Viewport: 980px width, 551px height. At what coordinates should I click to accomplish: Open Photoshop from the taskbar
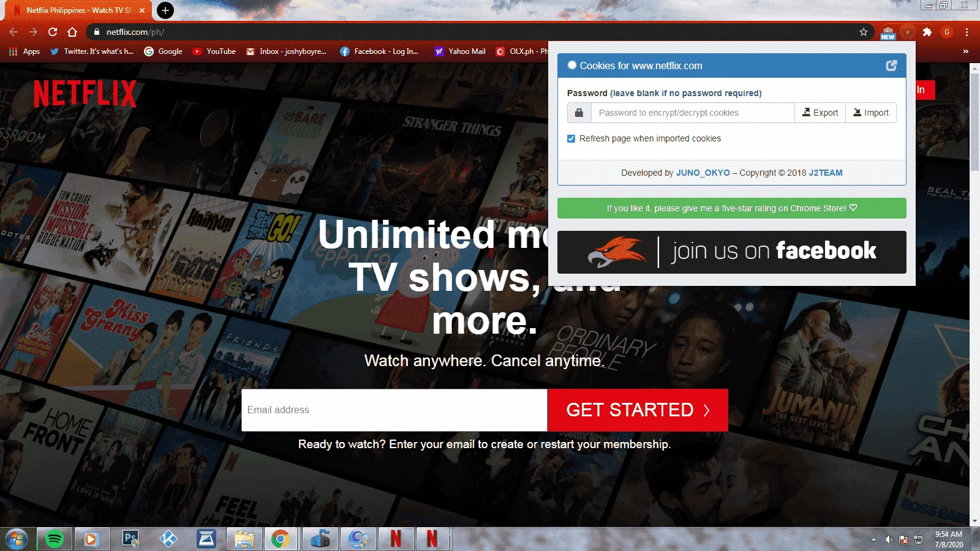(130, 539)
